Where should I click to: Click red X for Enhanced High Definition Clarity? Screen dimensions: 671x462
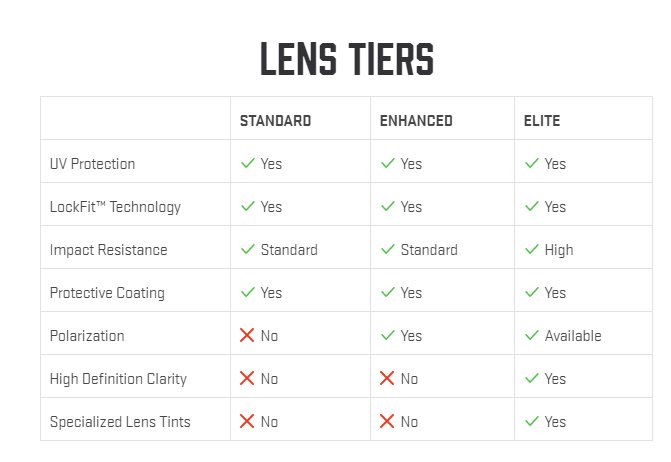387,378
